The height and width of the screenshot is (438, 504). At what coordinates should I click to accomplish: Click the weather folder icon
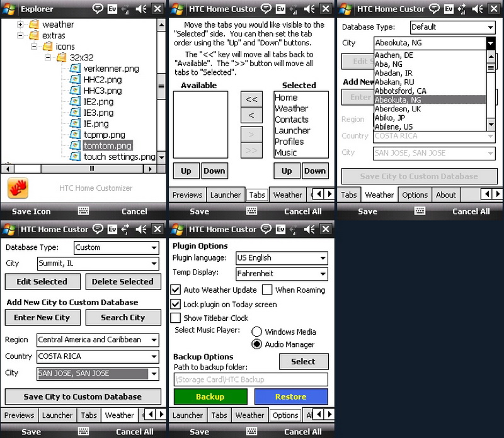[x=34, y=25]
